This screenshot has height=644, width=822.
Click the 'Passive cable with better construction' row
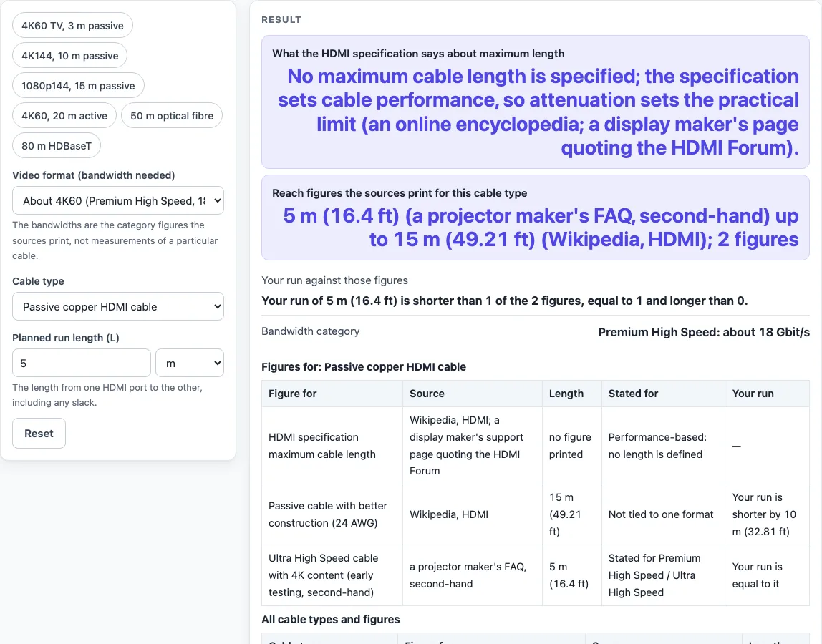coord(536,514)
